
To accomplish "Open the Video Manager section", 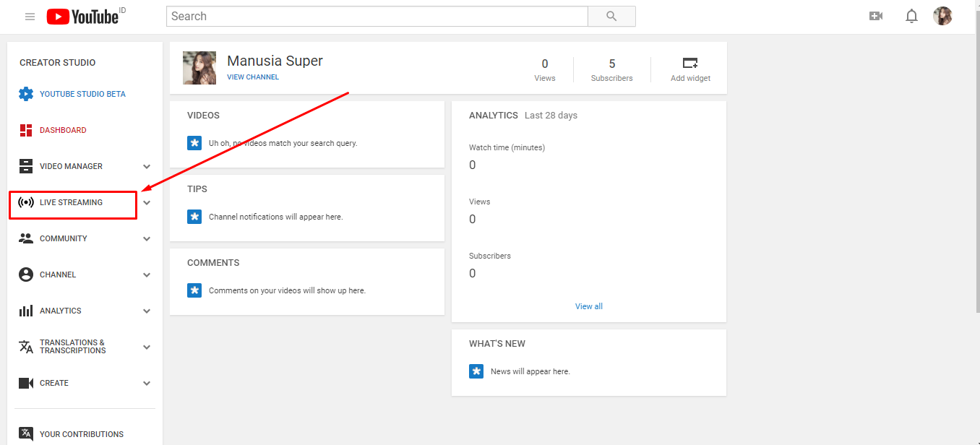I will pyautogui.click(x=71, y=166).
